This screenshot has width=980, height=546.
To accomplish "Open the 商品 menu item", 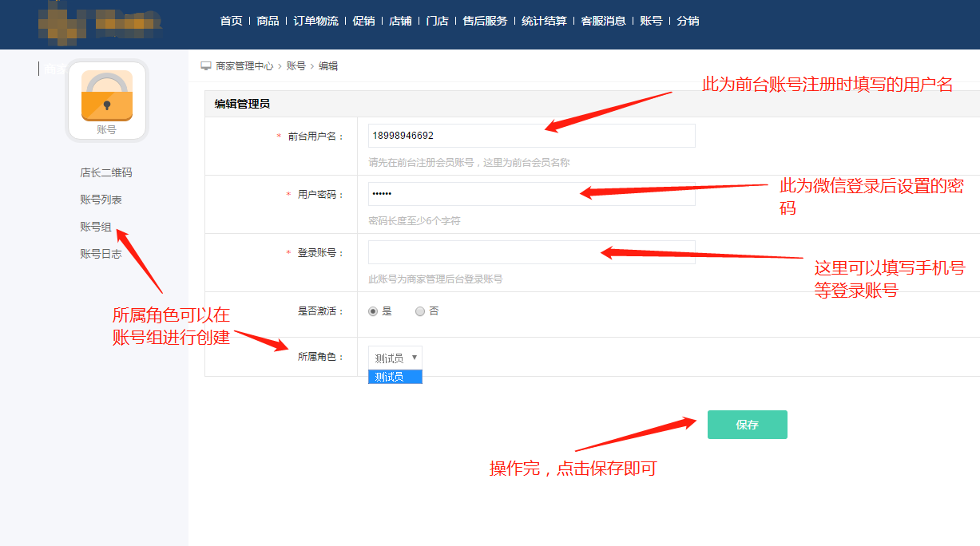I will tap(267, 21).
